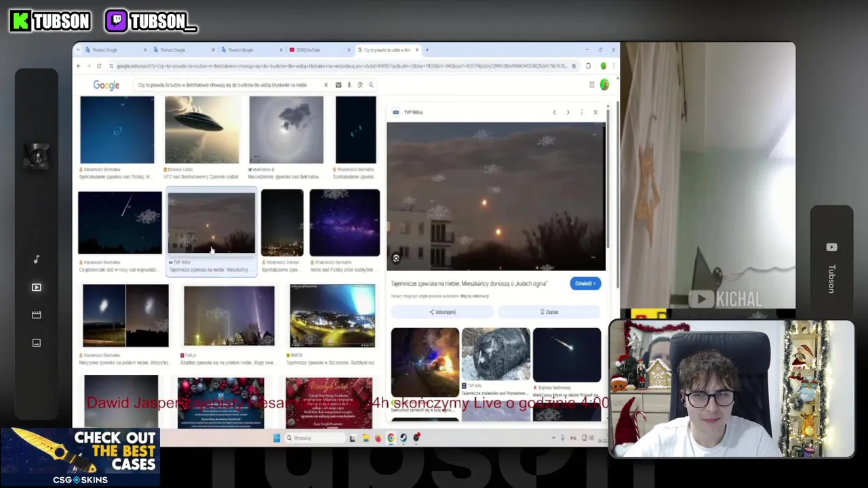Open the UFO flying saucer thumbnail
The image size is (868, 488).
[x=201, y=130]
